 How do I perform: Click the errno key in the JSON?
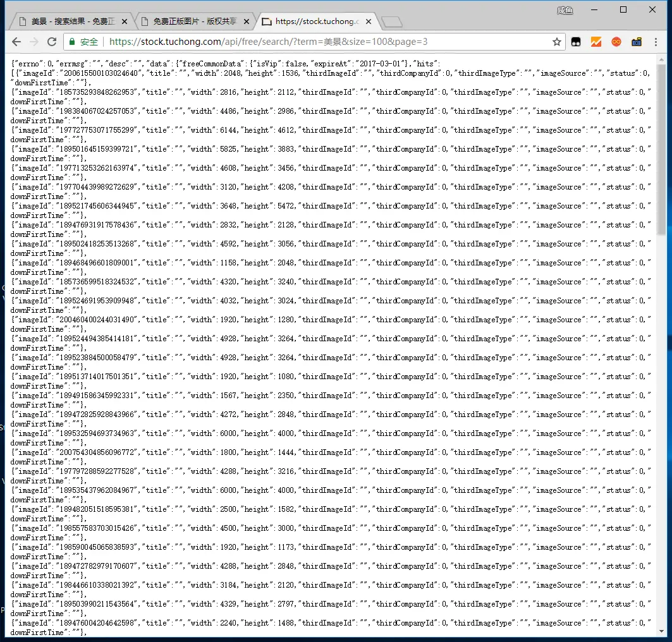point(28,64)
